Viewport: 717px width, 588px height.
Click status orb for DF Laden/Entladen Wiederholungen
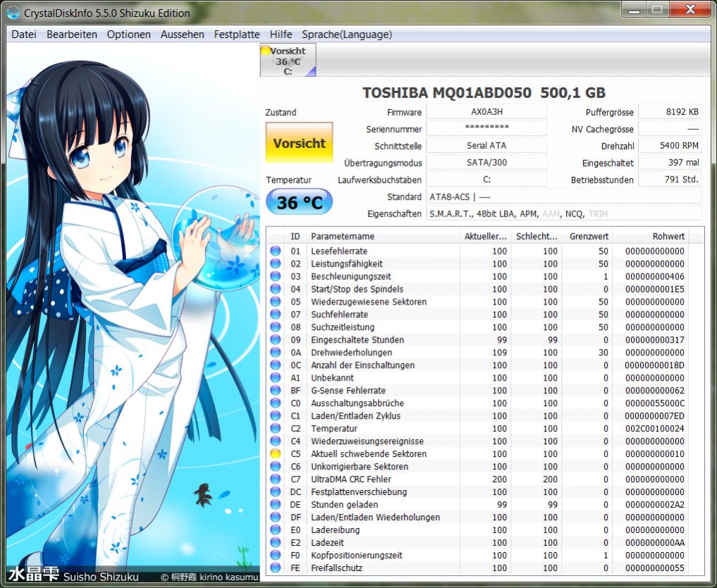(x=275, y=517)
